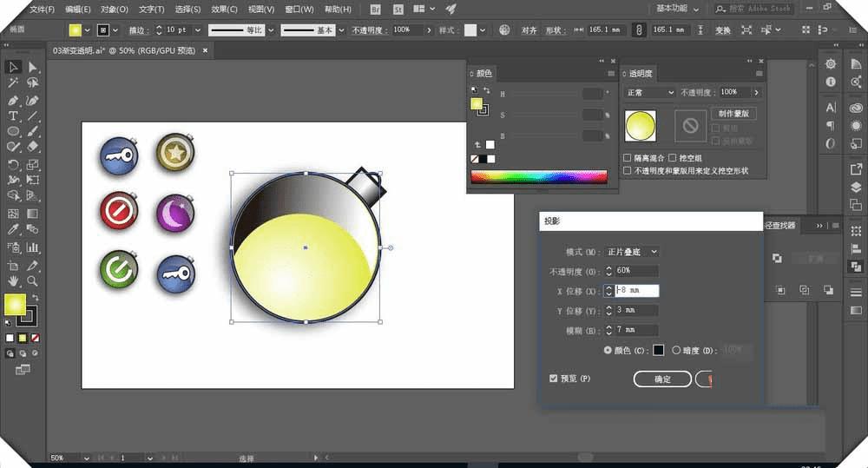This screenshot has height=468, width=868.
Task: Click the X 位移 input field
Action: pyautogui.click(x=636, y=291)
